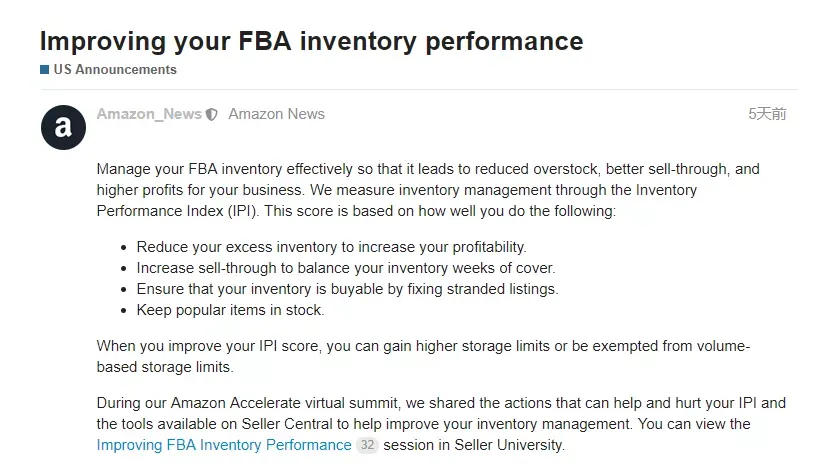This screenshot has height=468, width=835.
Task: Click the 5天前 post timestamp
Action: coord(767,114)
